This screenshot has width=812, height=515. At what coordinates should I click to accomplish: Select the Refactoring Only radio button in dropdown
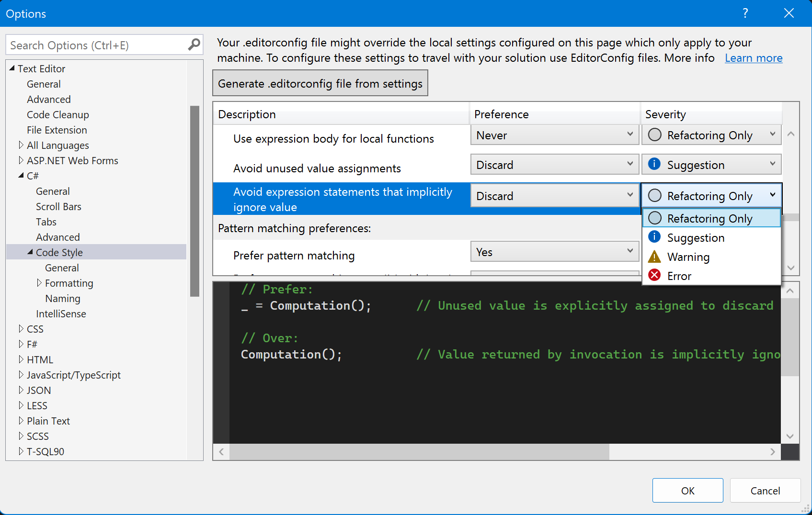coord(655,218)
